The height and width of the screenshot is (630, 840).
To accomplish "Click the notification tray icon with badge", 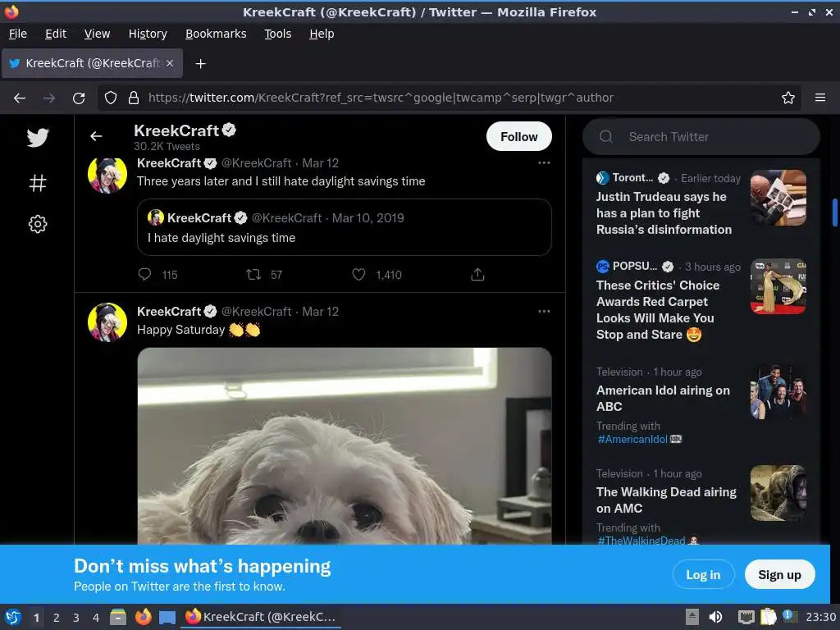I will coord(790,616).
